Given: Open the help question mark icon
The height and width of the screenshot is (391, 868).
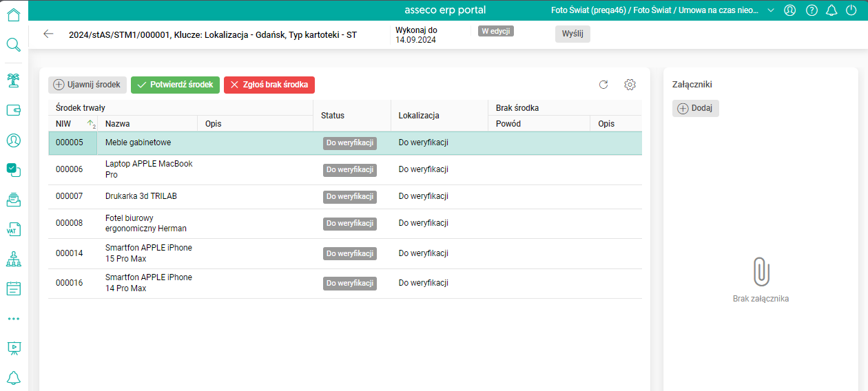Looking at the screenshot, I should click(x=812, y=10).
